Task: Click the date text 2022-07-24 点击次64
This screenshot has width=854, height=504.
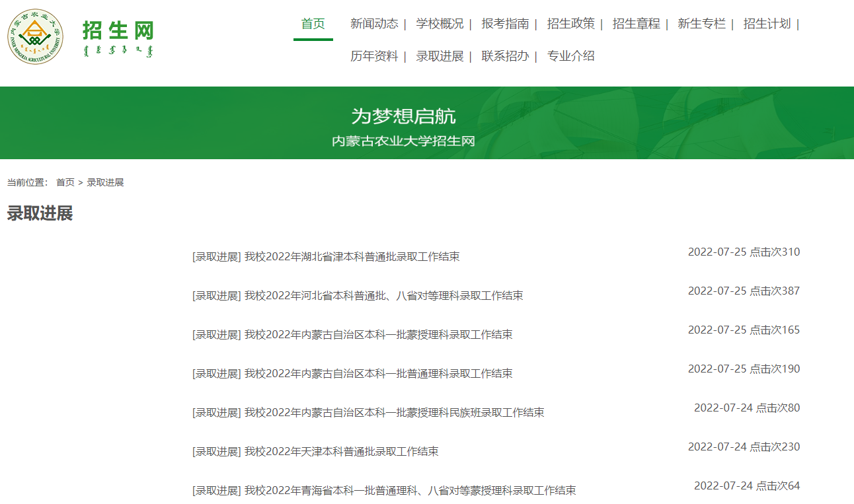Action: click(747, 486)
